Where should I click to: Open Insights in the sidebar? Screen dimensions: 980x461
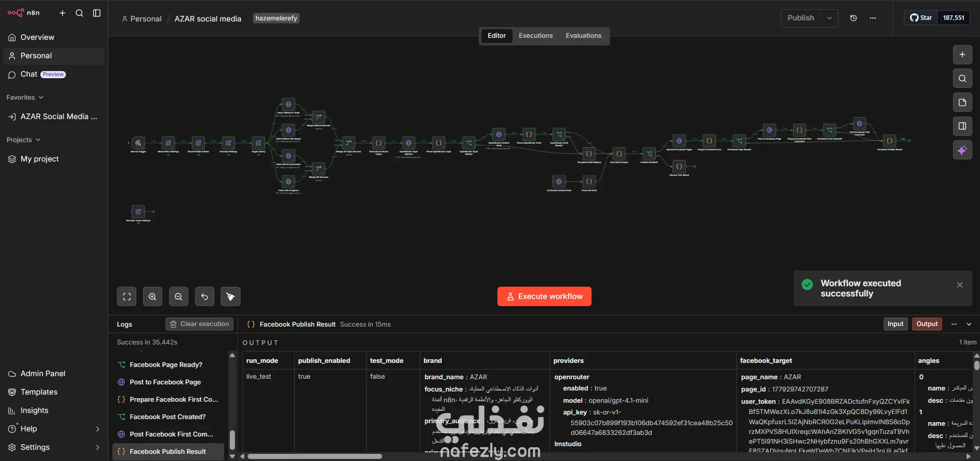click(x=54, y=410)
